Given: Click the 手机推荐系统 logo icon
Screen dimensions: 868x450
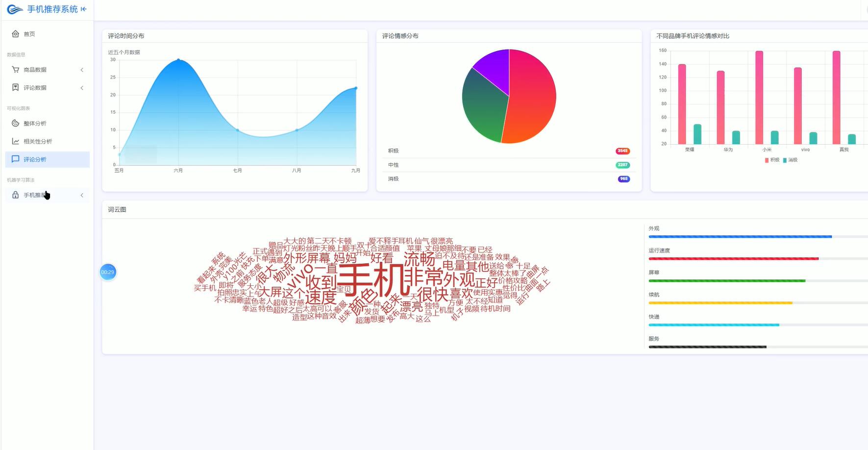Looking at the screenshot, I should pos(14,9).
